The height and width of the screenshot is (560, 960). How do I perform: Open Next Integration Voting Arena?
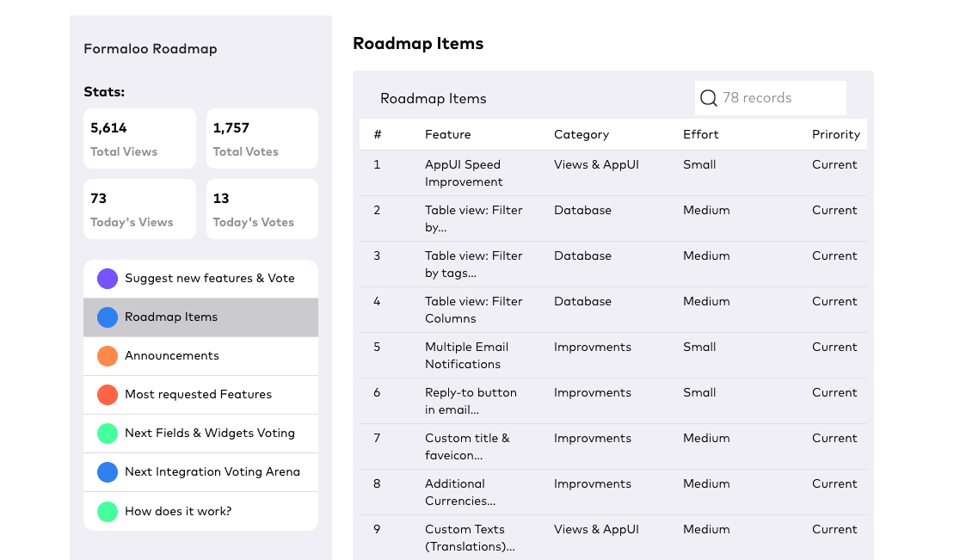(200, 472)
